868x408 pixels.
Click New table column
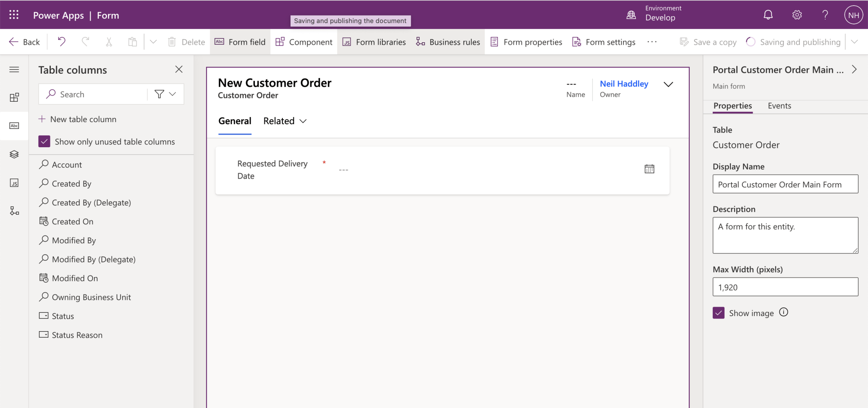(x=78, y=119)
